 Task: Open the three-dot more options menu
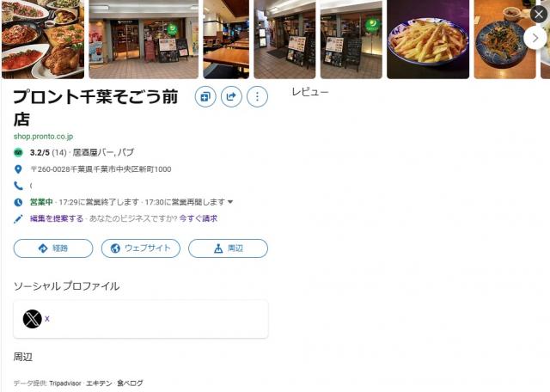tap(258, 96)
